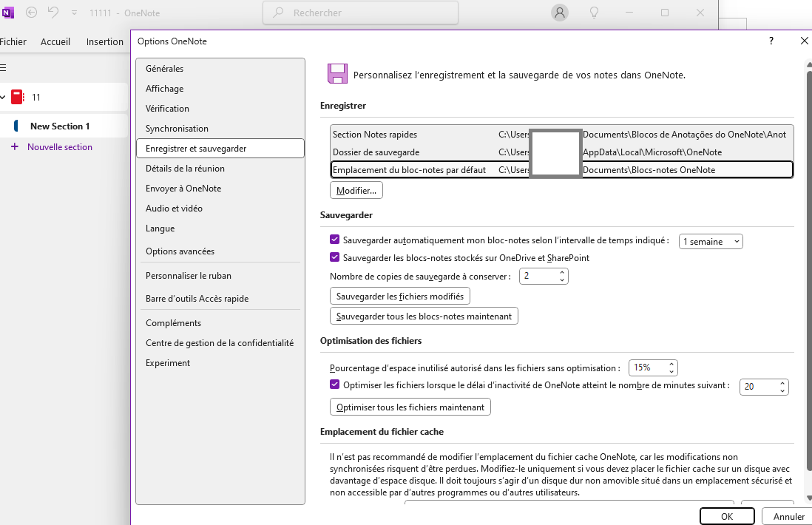The width and height of the screenshot is (812, 525).
Task: Click the Modifier... button
Action: 356,191
